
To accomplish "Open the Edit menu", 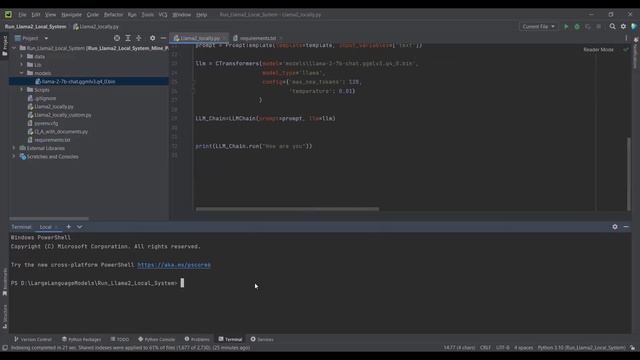I will [36, 15].
